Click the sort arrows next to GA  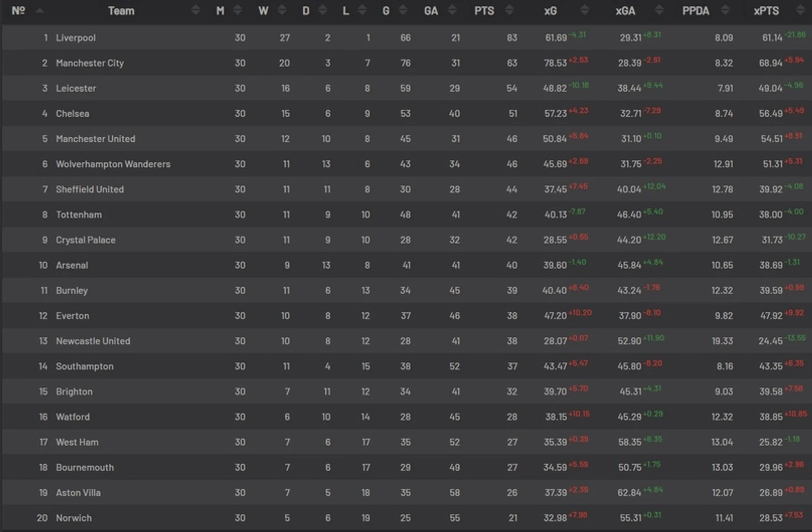452,10
